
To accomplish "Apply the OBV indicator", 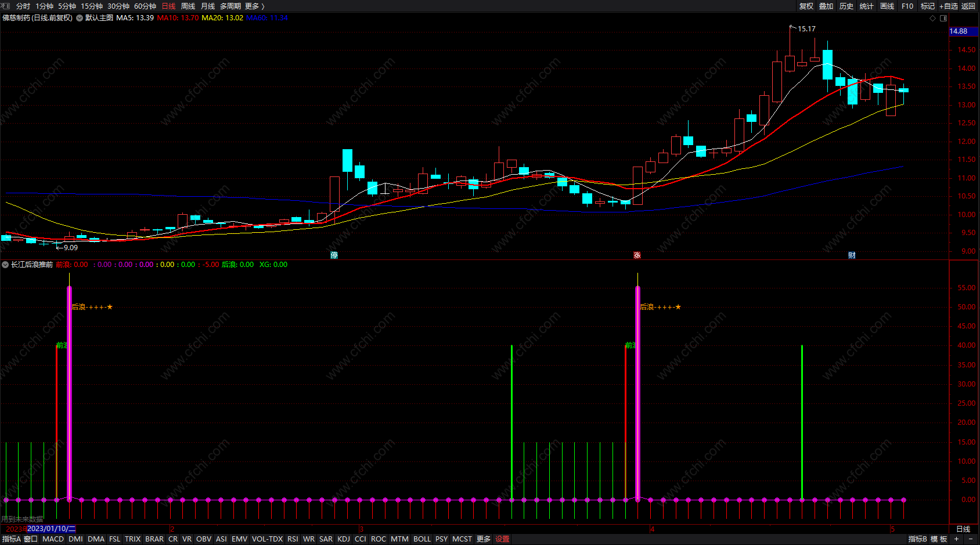I will pyautogui.click(x=204, y=539).
